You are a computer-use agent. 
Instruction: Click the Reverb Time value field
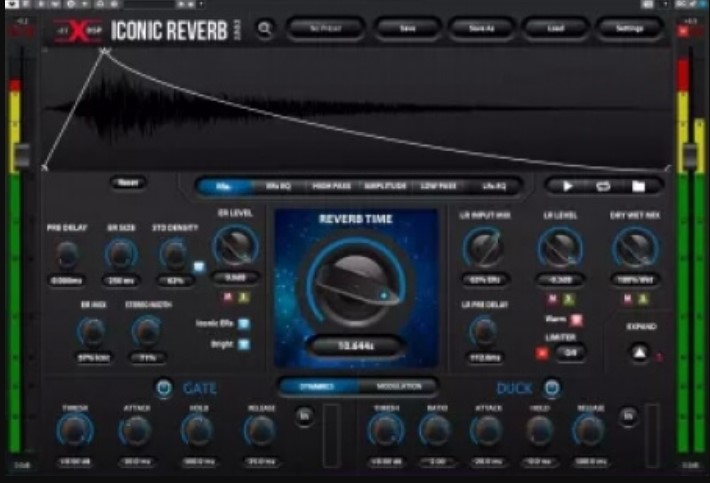click(x=355, y=346)
